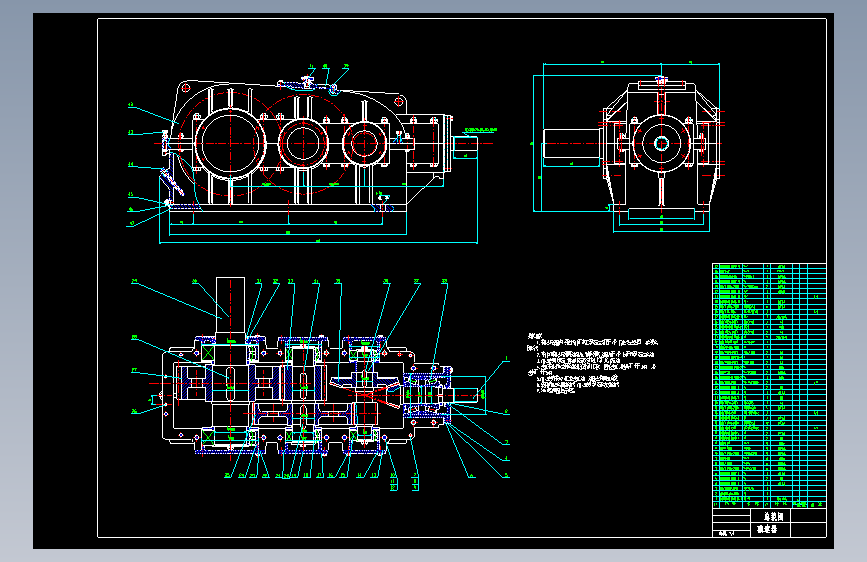Select the drawing name cell in title block
This screenshot has width=867, height=562.
tap(773, 516)
